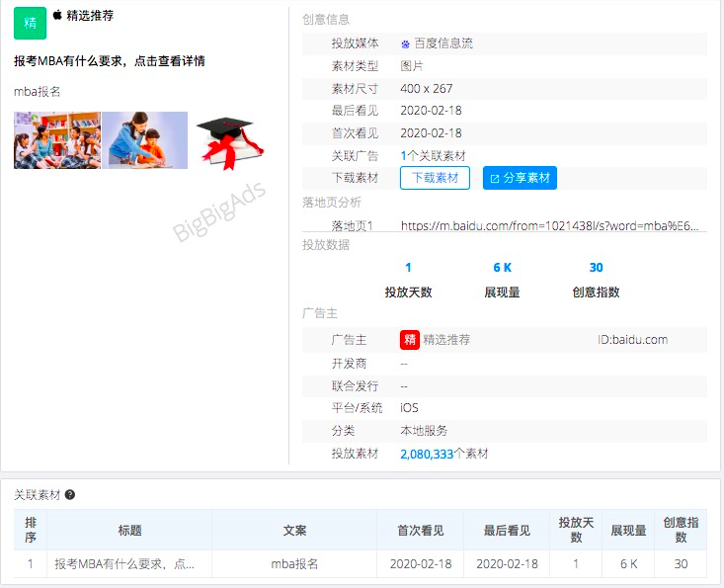This screenshot has width=724, height=588.
Task: Click the 400 x 267 素材尺寸 value
Action: point(426,88)
